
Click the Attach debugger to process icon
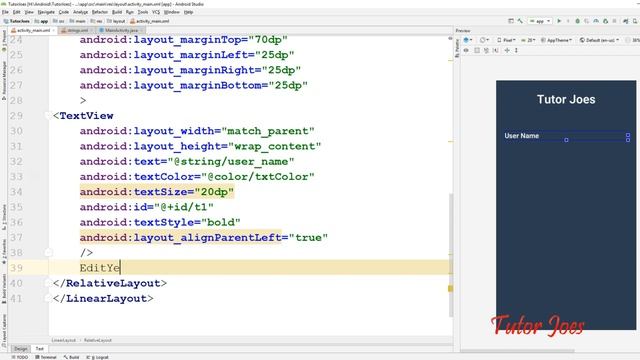[605, 21]
